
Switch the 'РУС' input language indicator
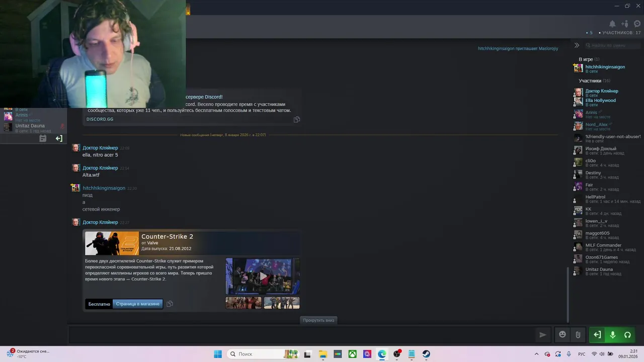[x=582, y=354]
